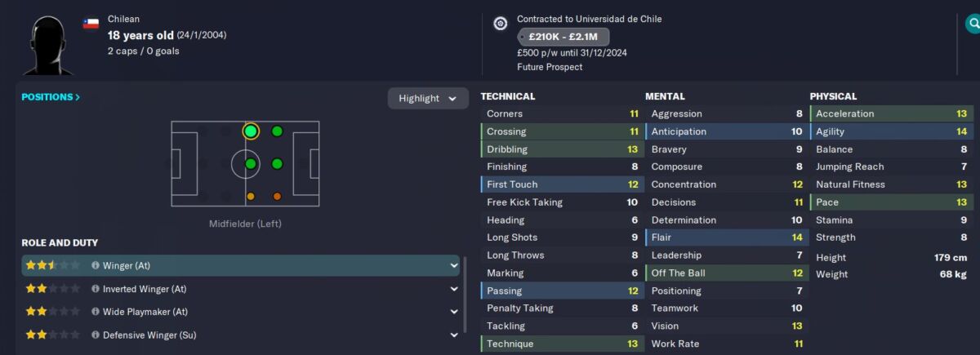The width and height of the screenshot is (980, 355).
Task: Expand the Inverted Winger (At) role chevron
Action: [454, 289]
